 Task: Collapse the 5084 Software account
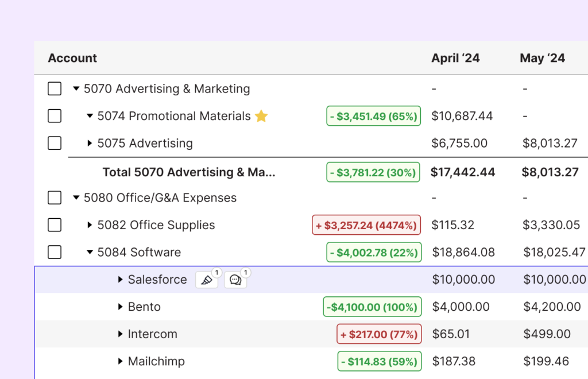(90, 252)
